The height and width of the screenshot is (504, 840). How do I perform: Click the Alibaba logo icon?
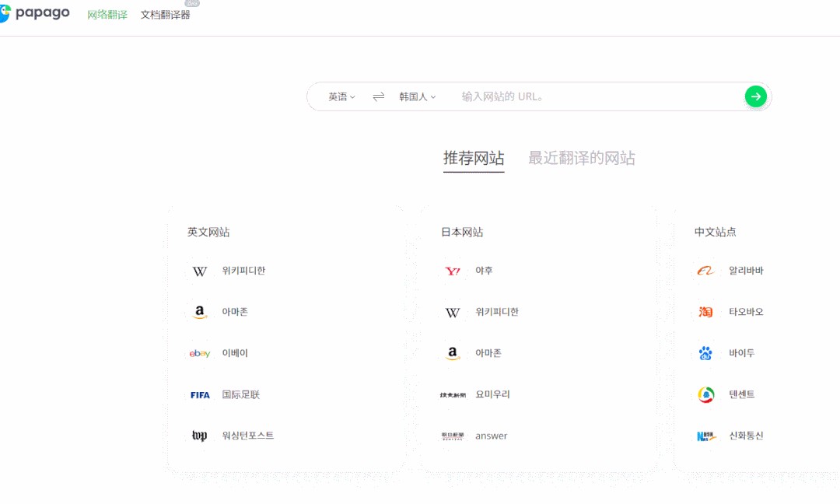pos(705,271)
